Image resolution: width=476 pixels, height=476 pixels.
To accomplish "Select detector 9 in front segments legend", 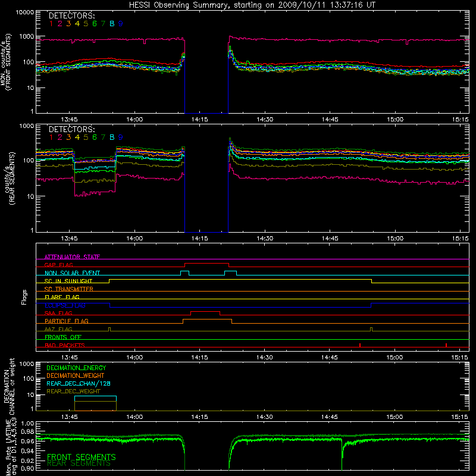I will pos(121,24).
